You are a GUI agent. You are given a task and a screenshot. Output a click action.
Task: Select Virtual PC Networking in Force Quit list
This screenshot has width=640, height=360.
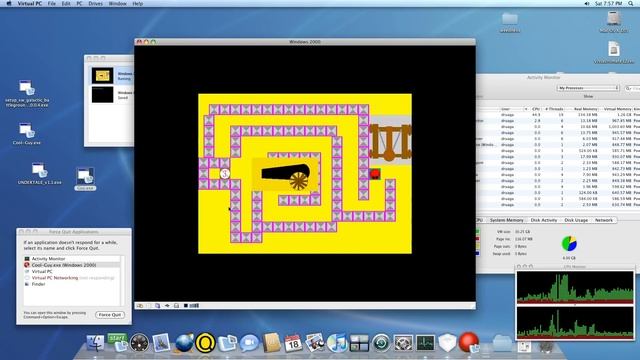(x=72, y=278)
